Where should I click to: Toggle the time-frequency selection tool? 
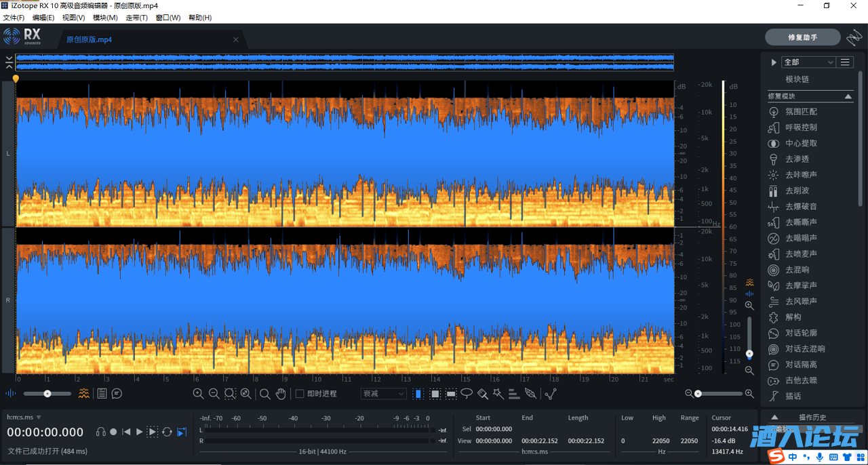435,393
